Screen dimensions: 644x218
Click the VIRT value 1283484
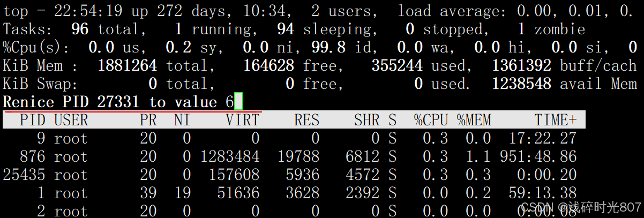[x=230, y=156]
